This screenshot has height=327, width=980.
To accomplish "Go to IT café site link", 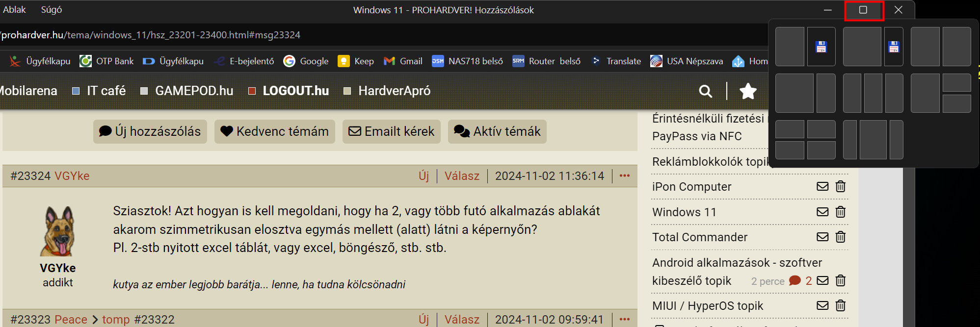I will click(x=100, y=91).
